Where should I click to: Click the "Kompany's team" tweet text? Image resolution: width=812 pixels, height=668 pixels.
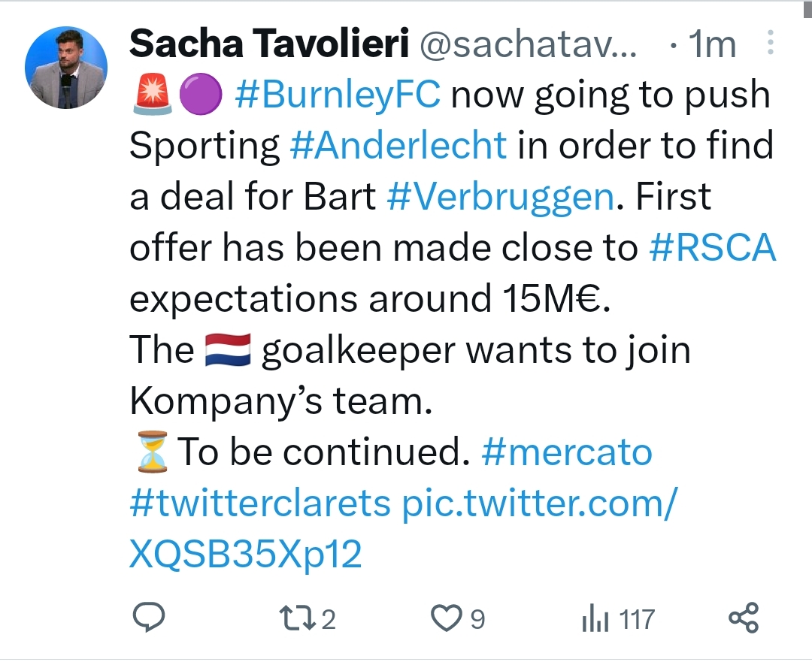coord(280,400)
